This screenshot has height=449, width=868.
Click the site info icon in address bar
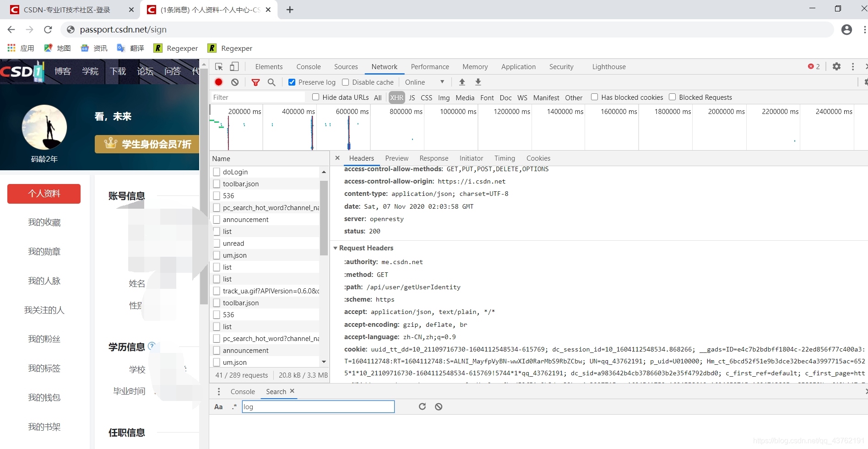click(71, 29)
